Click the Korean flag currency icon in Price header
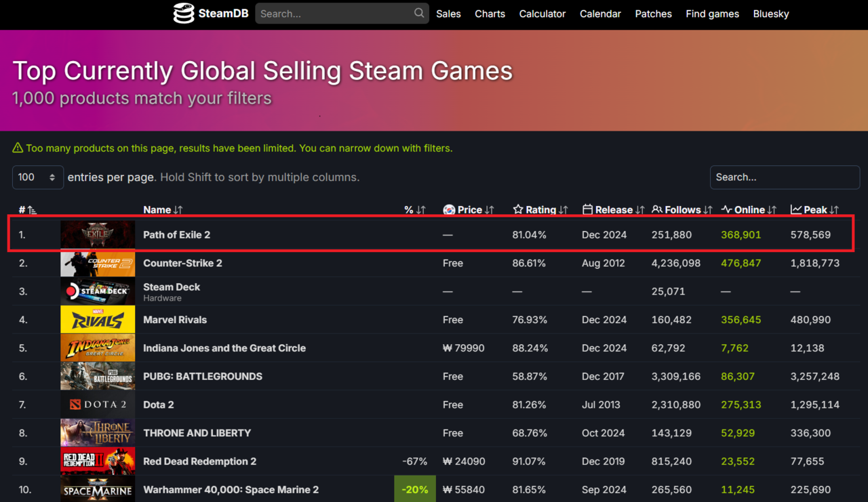The height and width of the screenshot is (502, 868). pyautogui.click(x=449, y=210)
